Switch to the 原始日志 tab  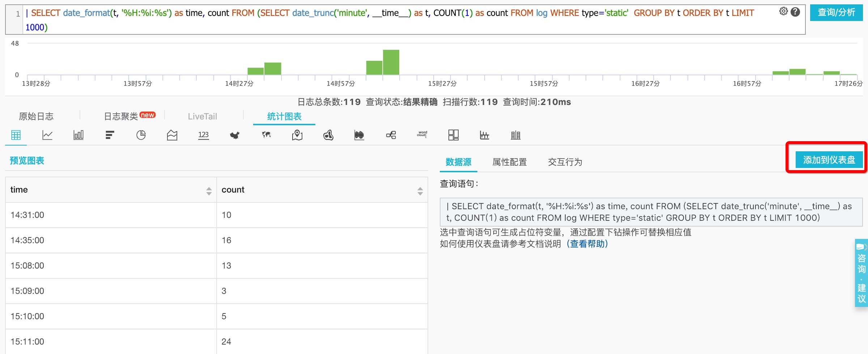[x=36, y=116]
